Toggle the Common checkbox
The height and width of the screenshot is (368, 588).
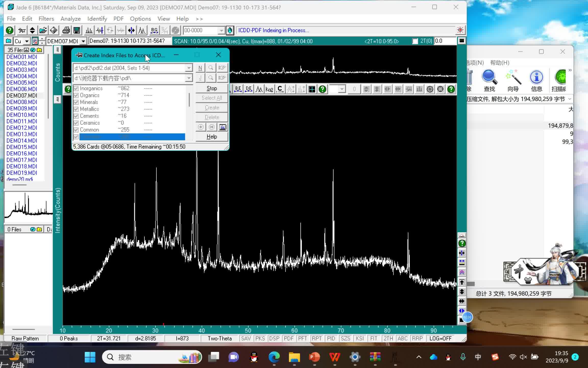point(76,129)
